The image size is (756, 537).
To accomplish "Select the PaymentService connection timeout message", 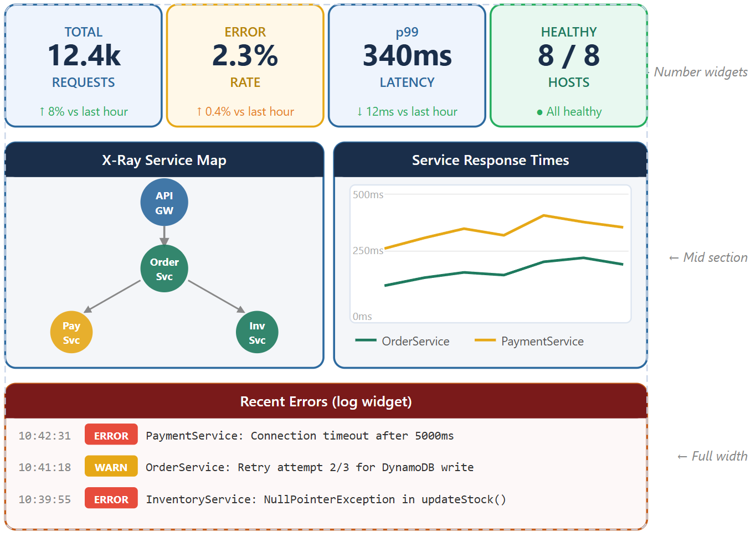I will point(300,436).
